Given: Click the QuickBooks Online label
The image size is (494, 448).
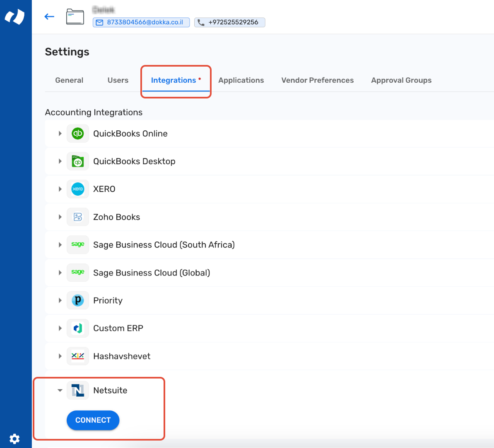Looking at the screenshot, I should pos(130,134).
